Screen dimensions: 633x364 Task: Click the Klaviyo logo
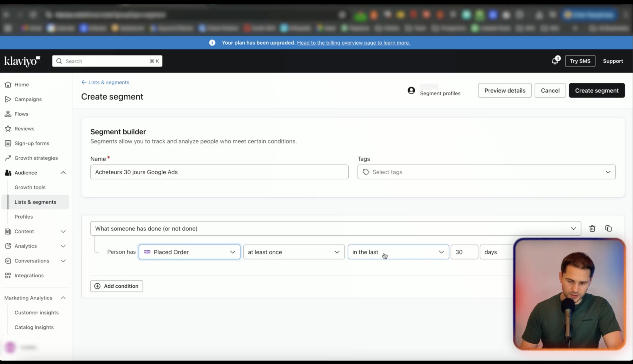click(x=22, y=61)
